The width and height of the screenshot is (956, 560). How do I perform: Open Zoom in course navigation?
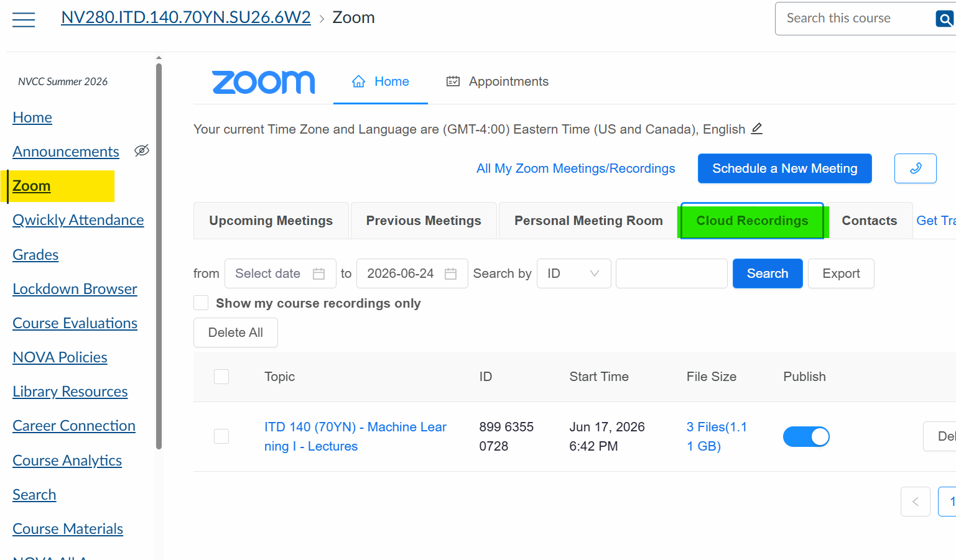tap(32, 186)
